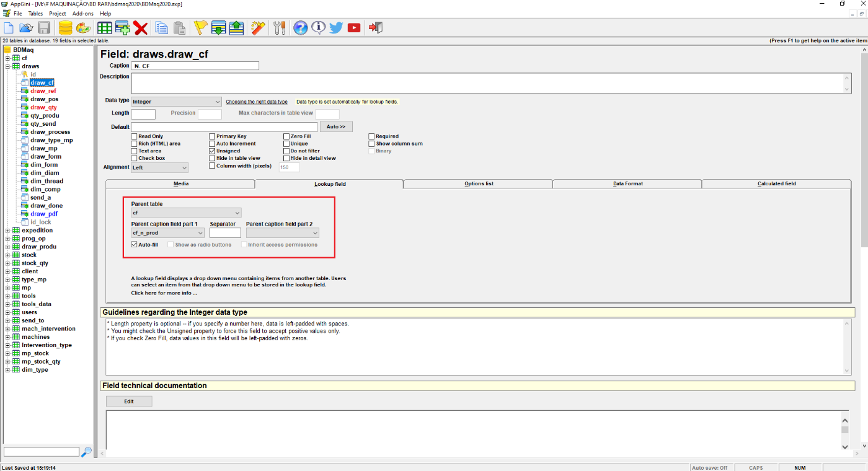The height and width of the screenshot is (471, 868).
Task: Open the Parent table dropdown
Action: [x=186, y=213]
